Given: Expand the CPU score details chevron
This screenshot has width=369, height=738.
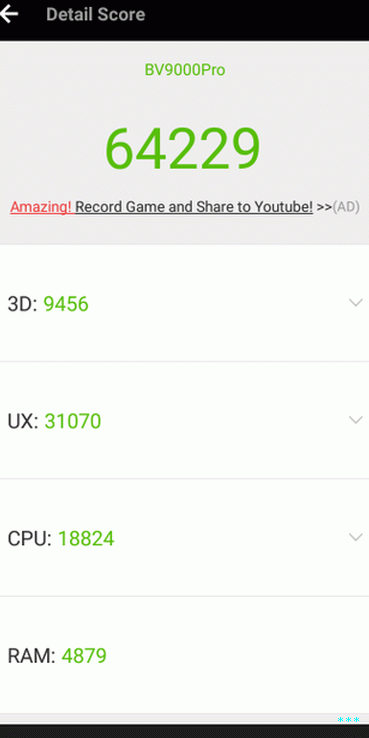Looking at the screenshot, I should click(x=355, y=537).
